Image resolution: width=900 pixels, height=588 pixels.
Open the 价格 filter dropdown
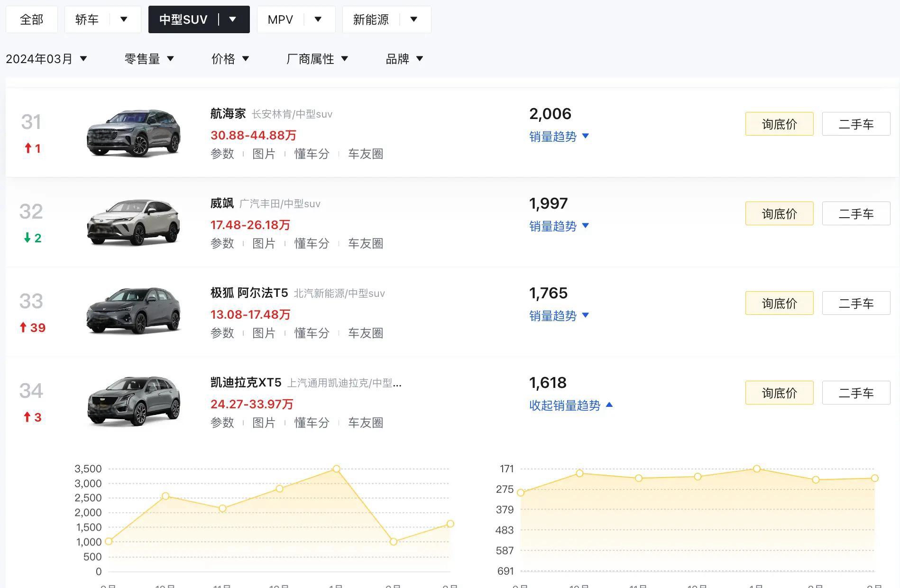coord(230,59)
